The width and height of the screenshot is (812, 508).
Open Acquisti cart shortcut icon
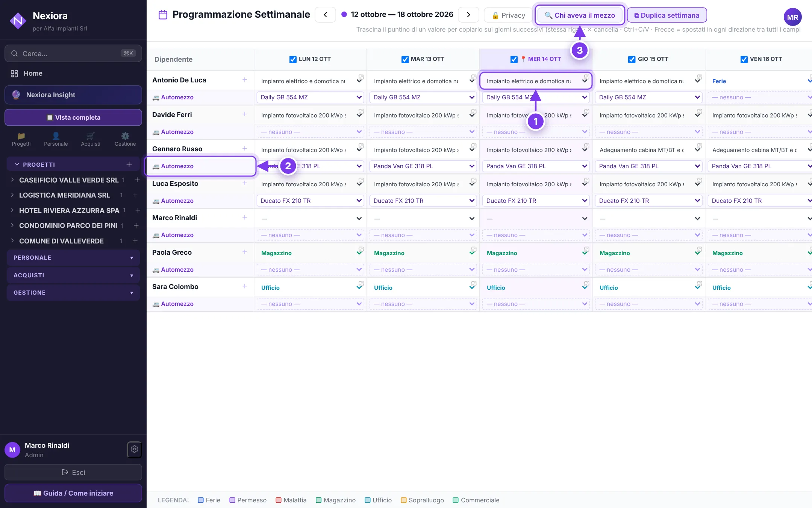click(x=91, y=139)
